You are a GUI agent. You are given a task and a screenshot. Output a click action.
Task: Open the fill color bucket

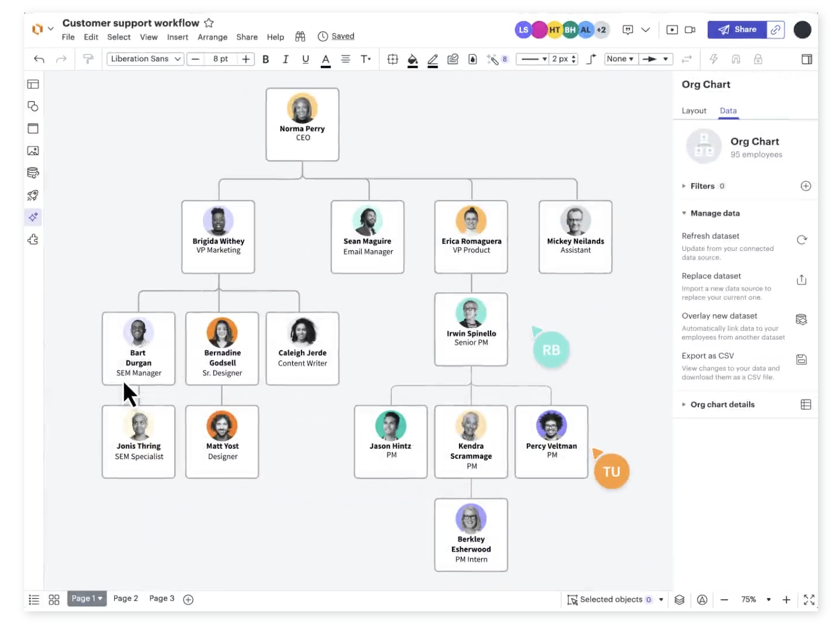click(412, 60)
